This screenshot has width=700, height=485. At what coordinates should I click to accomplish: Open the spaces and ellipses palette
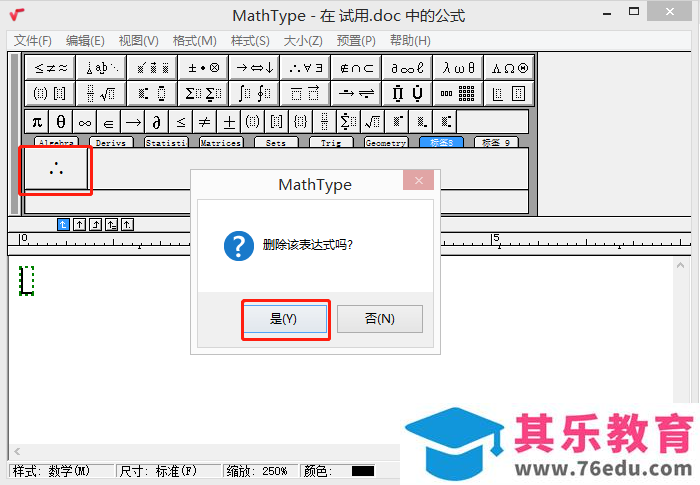(101, 68)
